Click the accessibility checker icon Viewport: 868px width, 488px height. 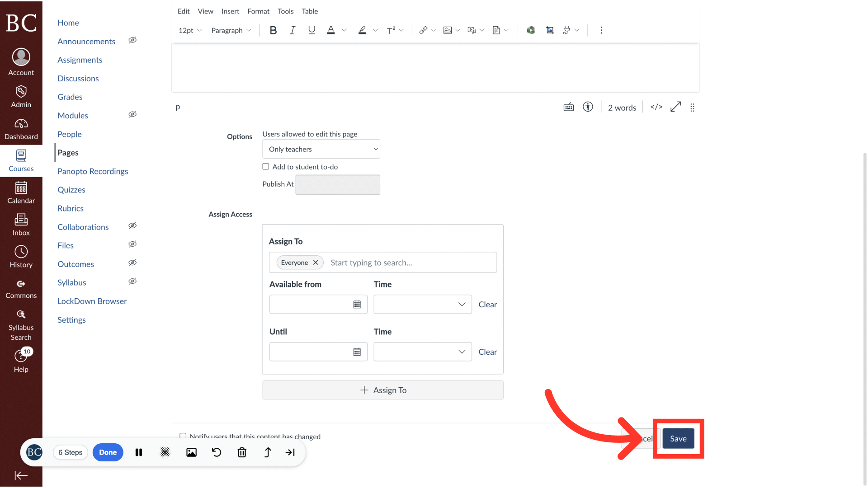[588, 107]
